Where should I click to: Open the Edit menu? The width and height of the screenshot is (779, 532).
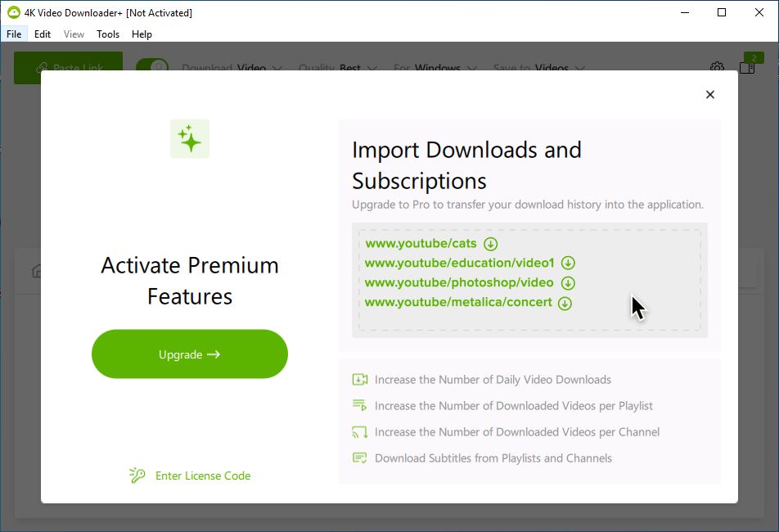(x=43, y=34)
